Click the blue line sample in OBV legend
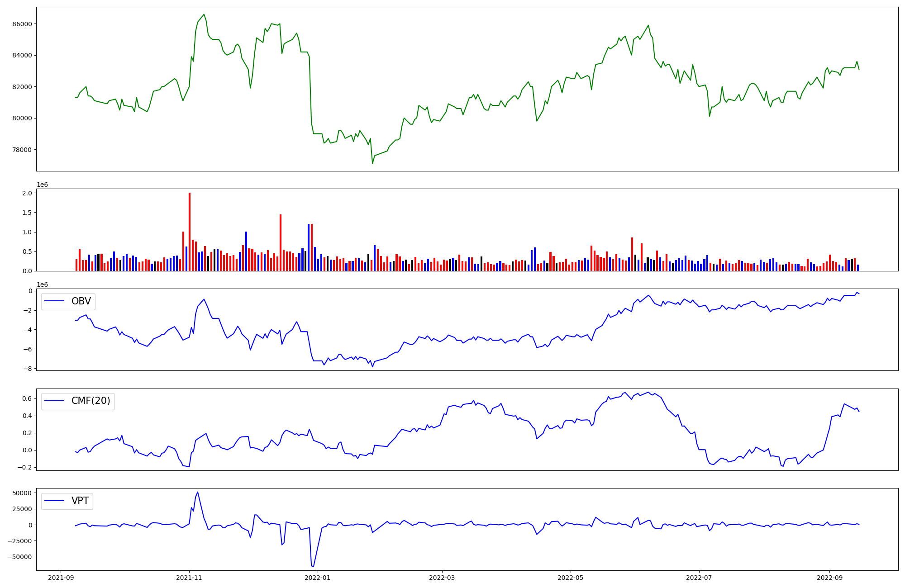The height and width of the screenshot is (588, 905). [x=55, y=302]
